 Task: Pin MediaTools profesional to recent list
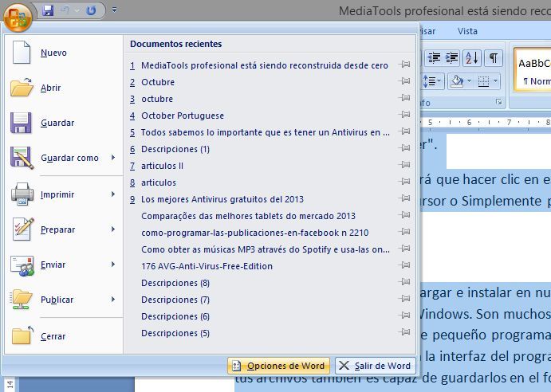pos(404,65)
